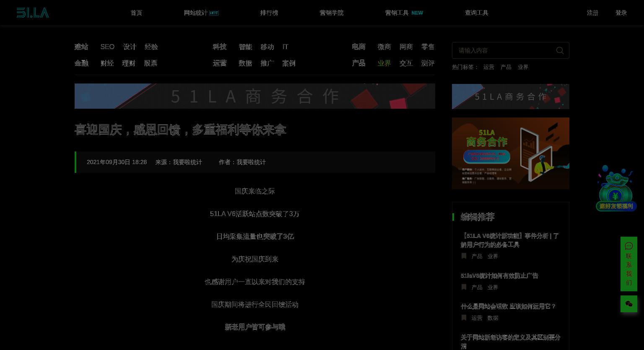This screenshot has height=350, width=644.
Task: Click the 编辑推荐 section heading
Action: pyautogui.click(x=478, y=217)
